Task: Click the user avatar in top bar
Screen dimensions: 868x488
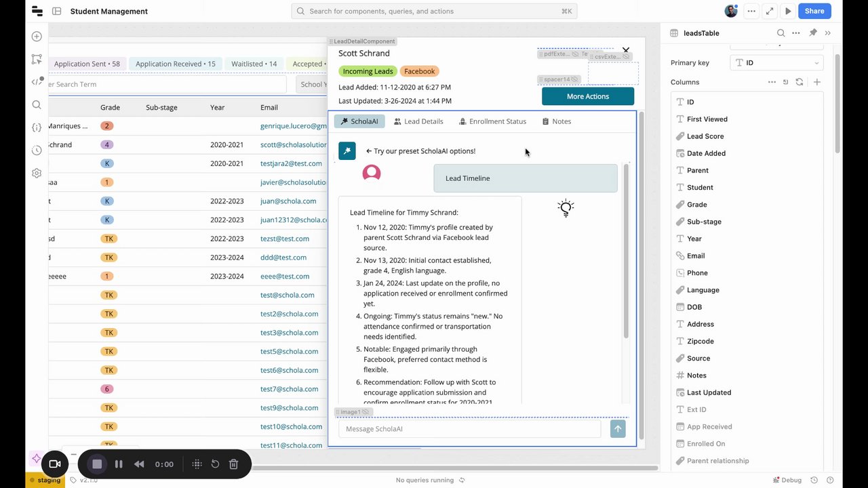Action: coord(731,11)
